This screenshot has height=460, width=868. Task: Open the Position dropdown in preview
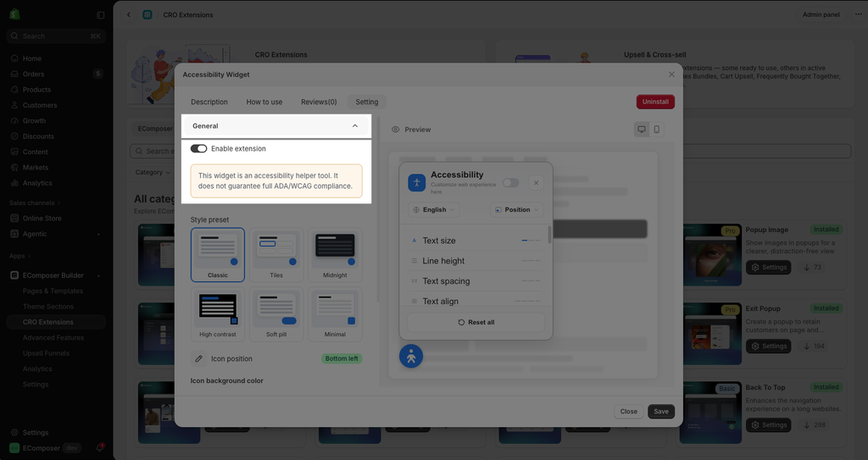pyautogui.click(x=516, y=210)
